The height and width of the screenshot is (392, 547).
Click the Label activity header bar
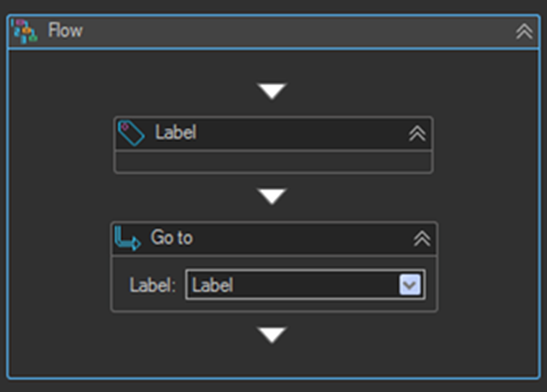point(274,134)
